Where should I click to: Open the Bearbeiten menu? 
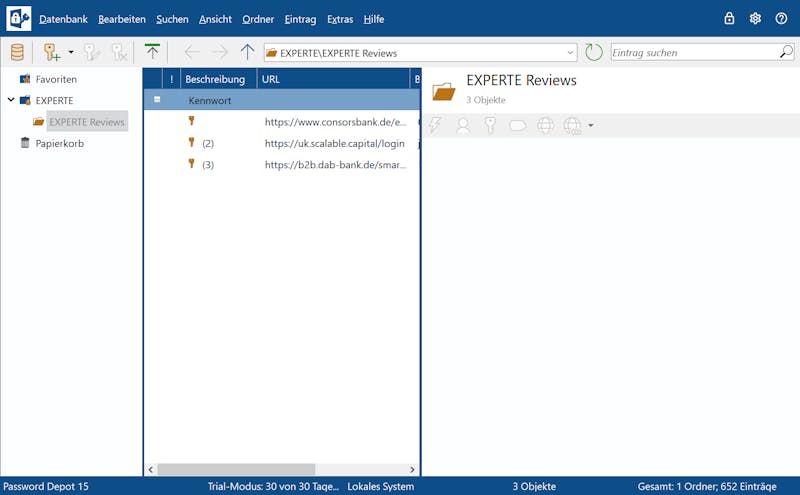pos(122,19)
